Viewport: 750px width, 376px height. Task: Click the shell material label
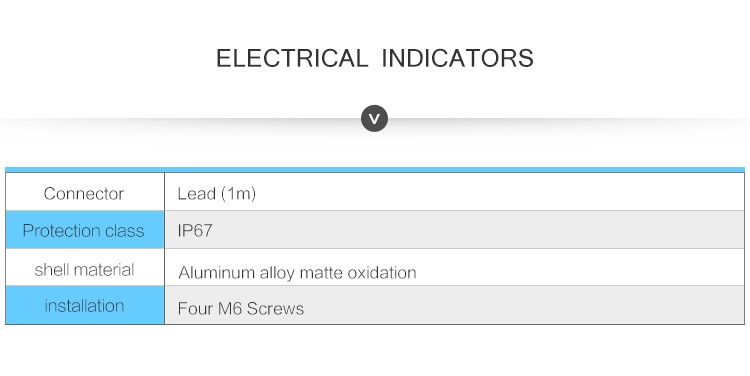click(84, 269)
